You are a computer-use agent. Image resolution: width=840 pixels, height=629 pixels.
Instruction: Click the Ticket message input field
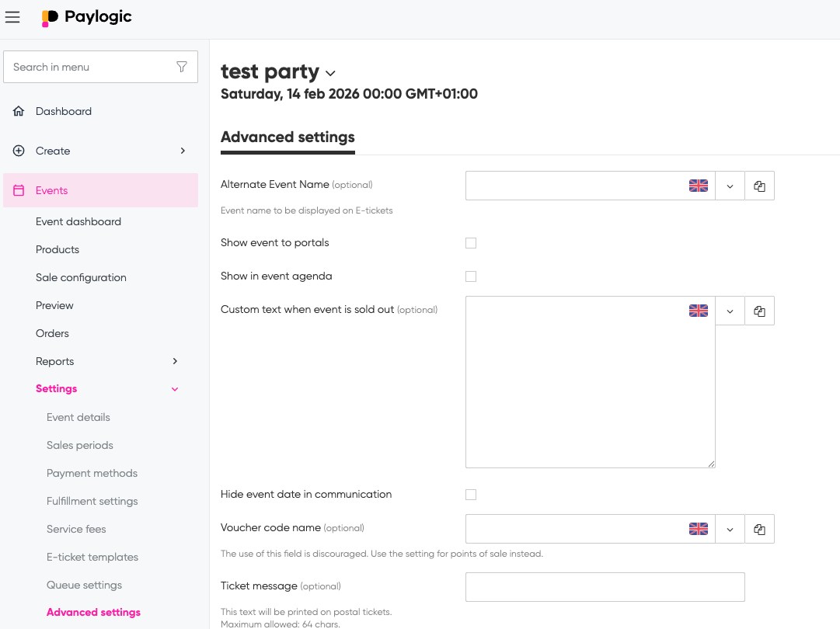pyautogui.click(x=605, y=587)
